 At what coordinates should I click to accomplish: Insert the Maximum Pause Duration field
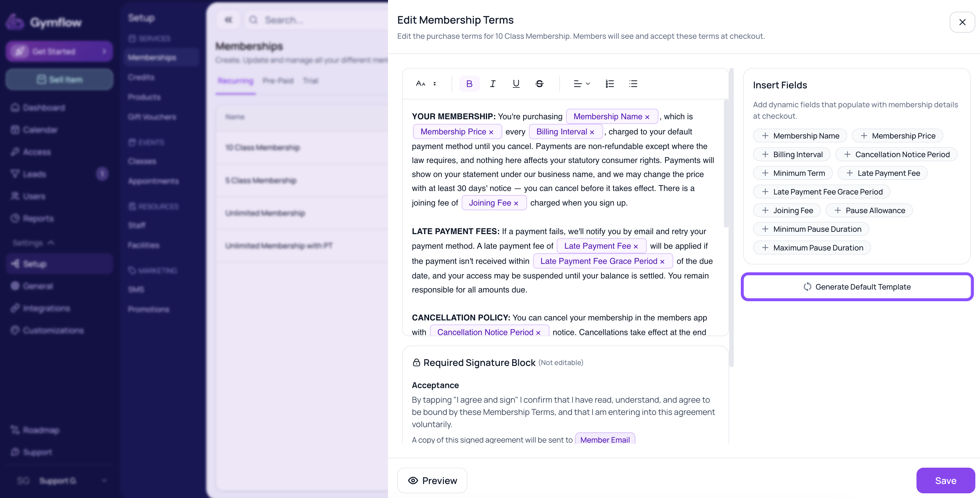812,248
